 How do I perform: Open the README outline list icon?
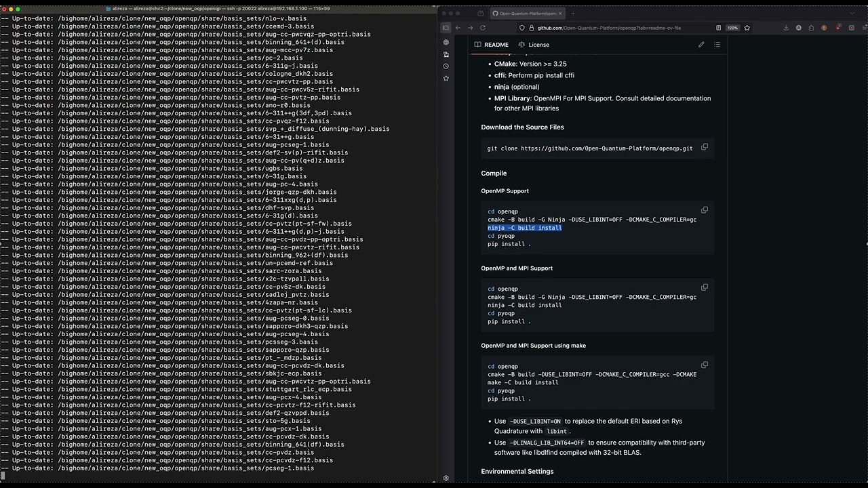tap(717, 45)
